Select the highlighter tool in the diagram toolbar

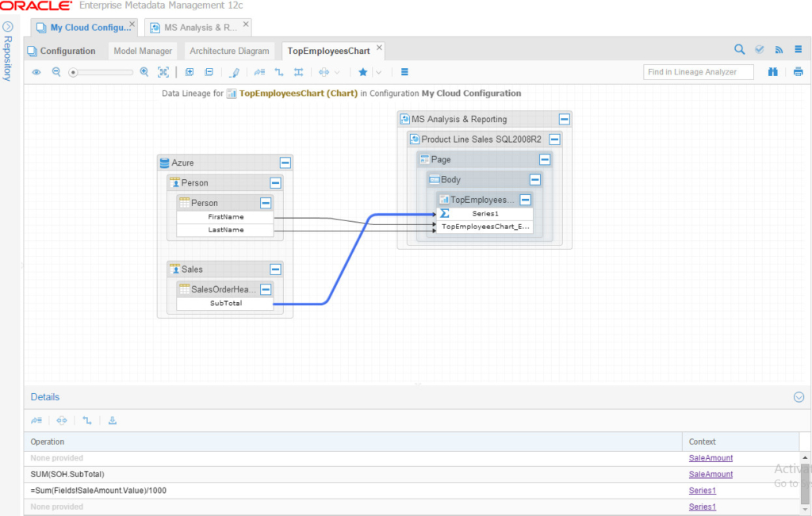(x=235, y=72)
